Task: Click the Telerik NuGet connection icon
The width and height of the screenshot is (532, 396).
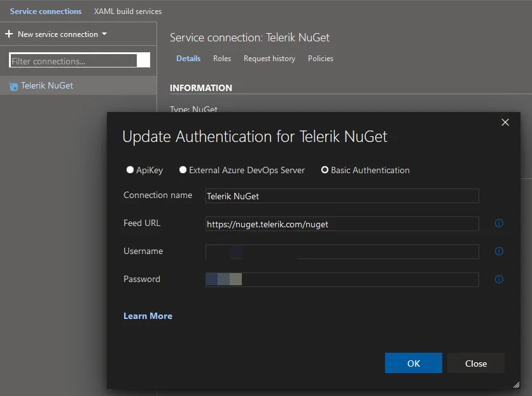Action: (x=13, y=86)
